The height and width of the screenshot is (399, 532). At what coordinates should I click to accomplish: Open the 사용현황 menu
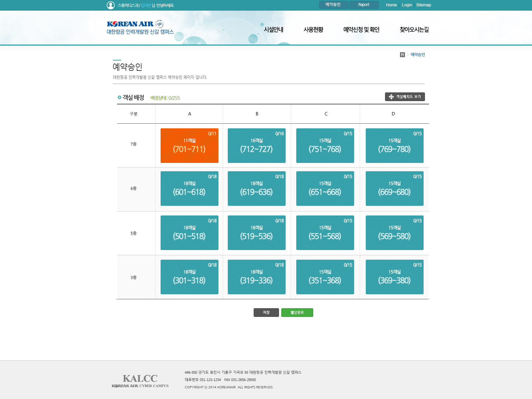[x=313, y=30]
